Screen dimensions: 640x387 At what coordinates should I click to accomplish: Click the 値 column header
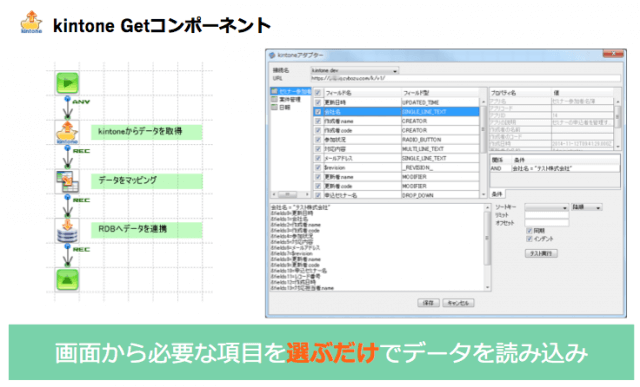click(x=582, y=93)
